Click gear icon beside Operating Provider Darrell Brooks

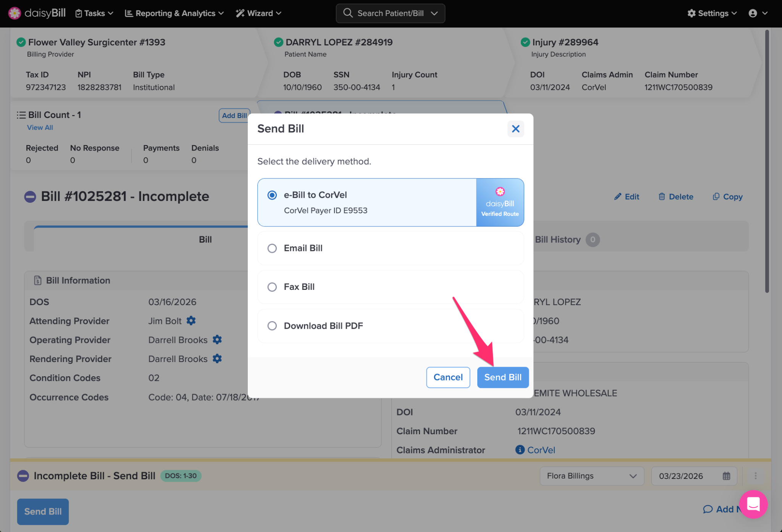[217, 340]
